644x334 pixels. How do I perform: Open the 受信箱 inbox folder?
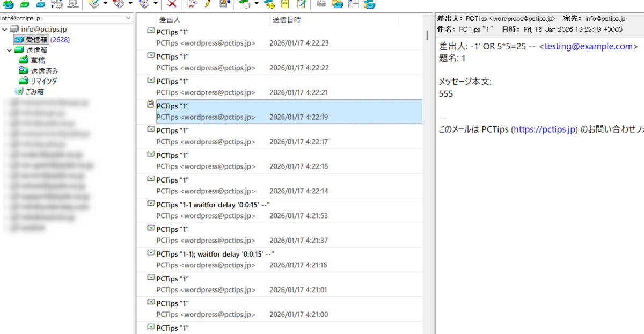pos(37,39)
